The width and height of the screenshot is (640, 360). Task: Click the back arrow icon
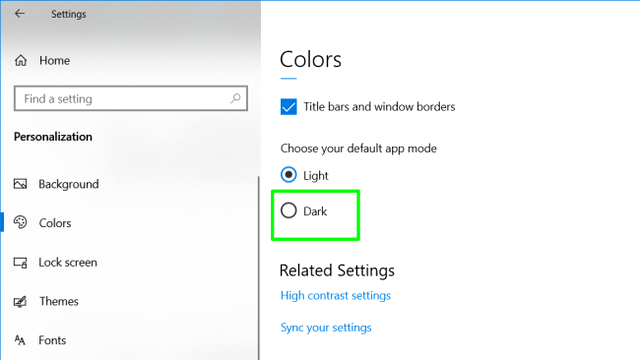(x=20, y=14)
